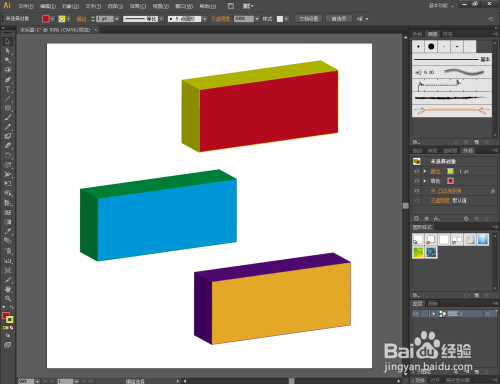Open the Effect menu

[x=138, y=6]
